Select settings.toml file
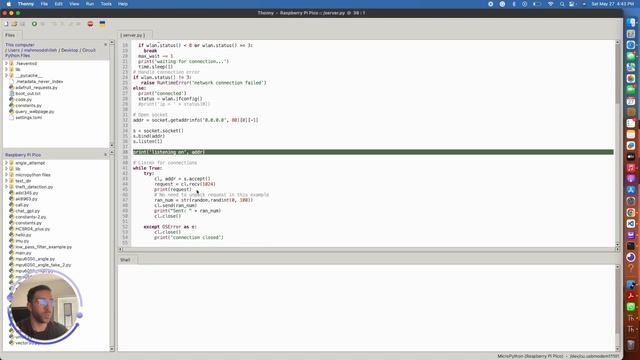 [x=29, y=118]
